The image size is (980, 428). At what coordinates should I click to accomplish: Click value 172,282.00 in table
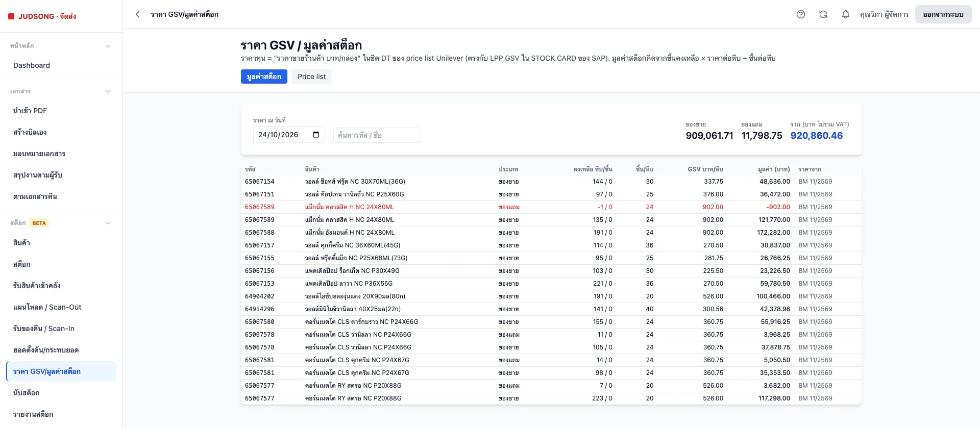pyautogui.click(x=773, y=233)
